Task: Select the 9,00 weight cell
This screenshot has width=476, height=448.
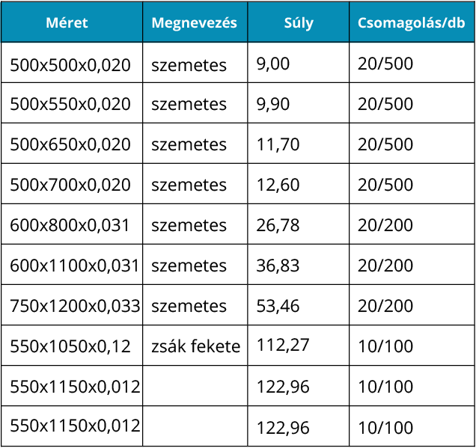Action: tap(272, 64)
